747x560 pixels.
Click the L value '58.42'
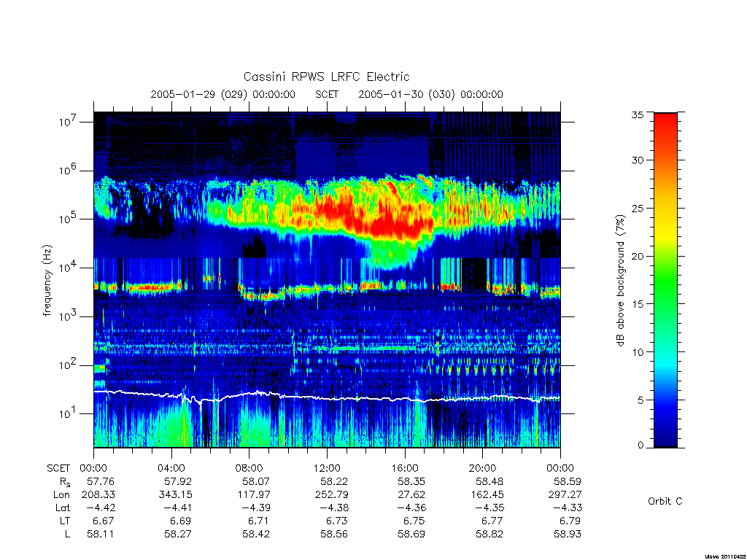(256, 534)
